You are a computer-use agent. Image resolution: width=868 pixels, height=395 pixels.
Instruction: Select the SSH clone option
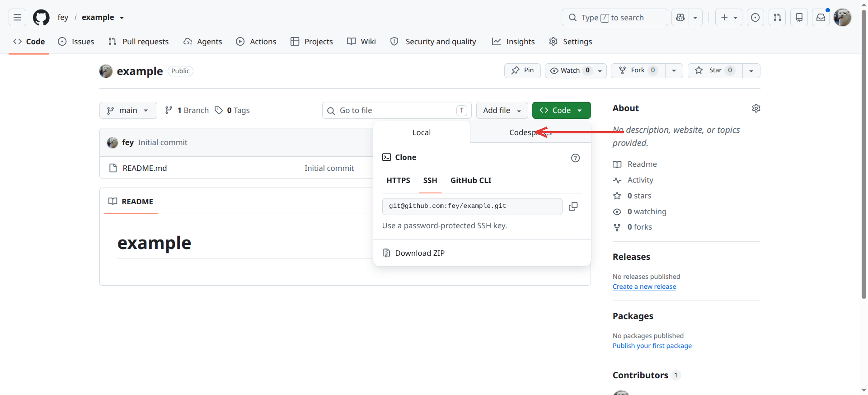430,180
